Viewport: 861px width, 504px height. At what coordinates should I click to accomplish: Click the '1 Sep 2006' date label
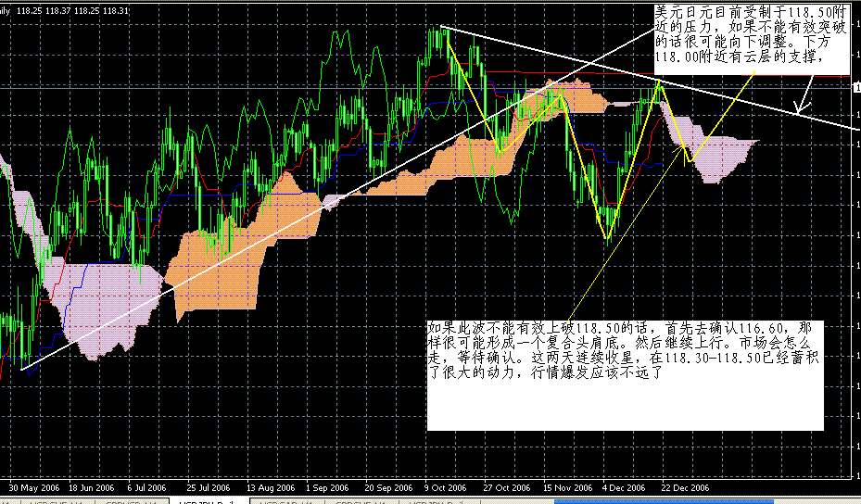click(327, 487)
